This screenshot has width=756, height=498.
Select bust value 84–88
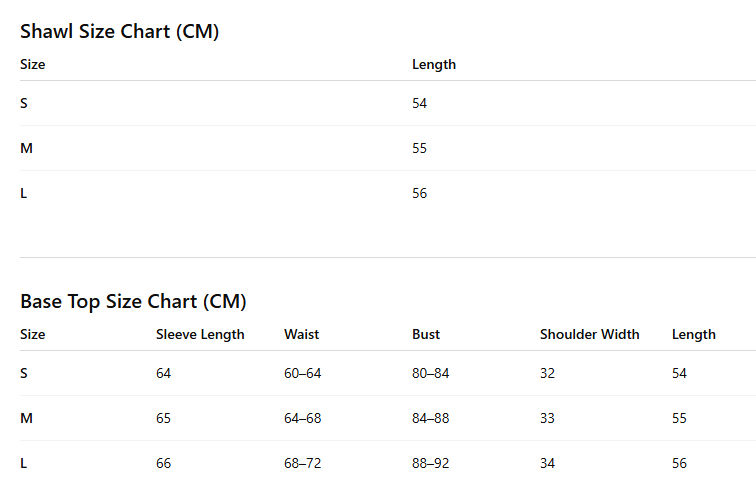(431, 418)
